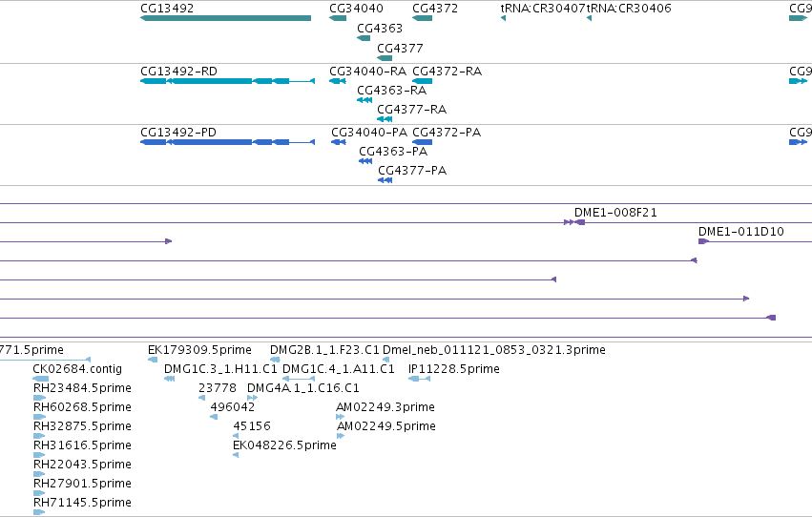812x517 pixels.
Task: Click the DMG2B.1_1.F23.C1 feature label
Action: click(324, 350)
